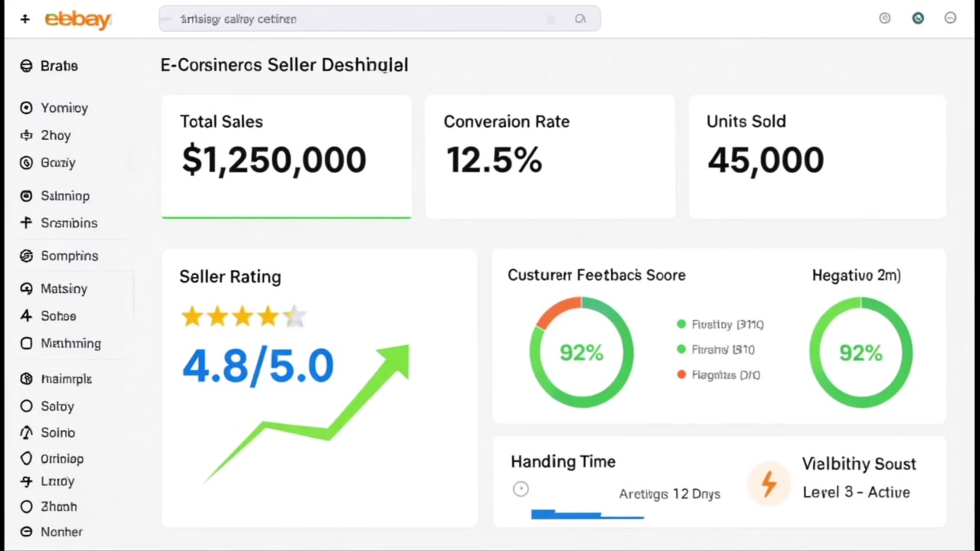This screenshot has height=551, width=980.
Task: Click the Total Sales card
Action: [x=286, y=156]
